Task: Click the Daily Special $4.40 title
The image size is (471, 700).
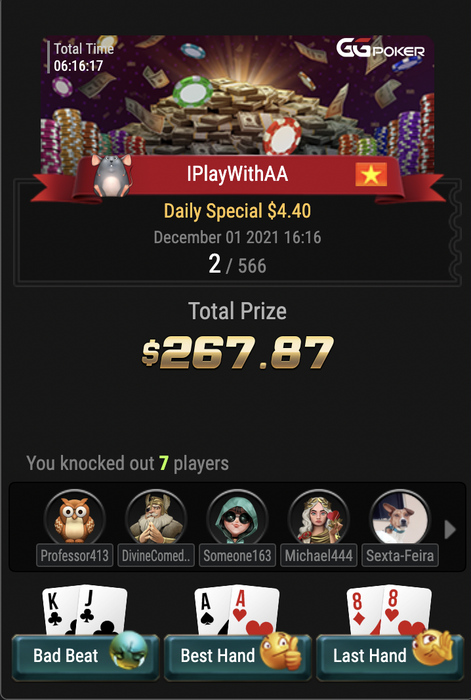Action: point(238,211)
